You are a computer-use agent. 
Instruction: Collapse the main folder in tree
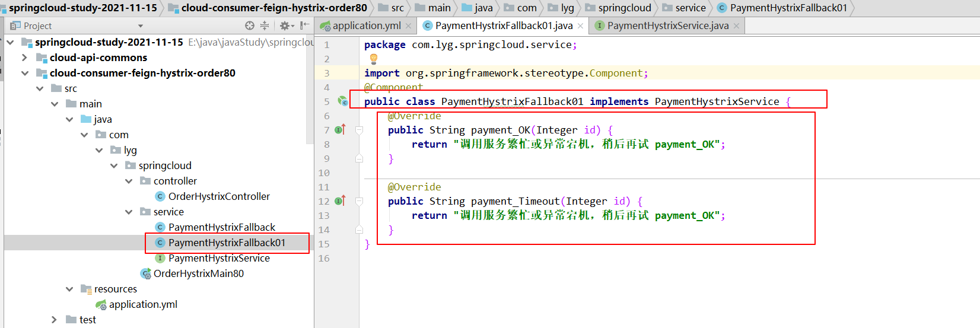[x=55, y=104]
